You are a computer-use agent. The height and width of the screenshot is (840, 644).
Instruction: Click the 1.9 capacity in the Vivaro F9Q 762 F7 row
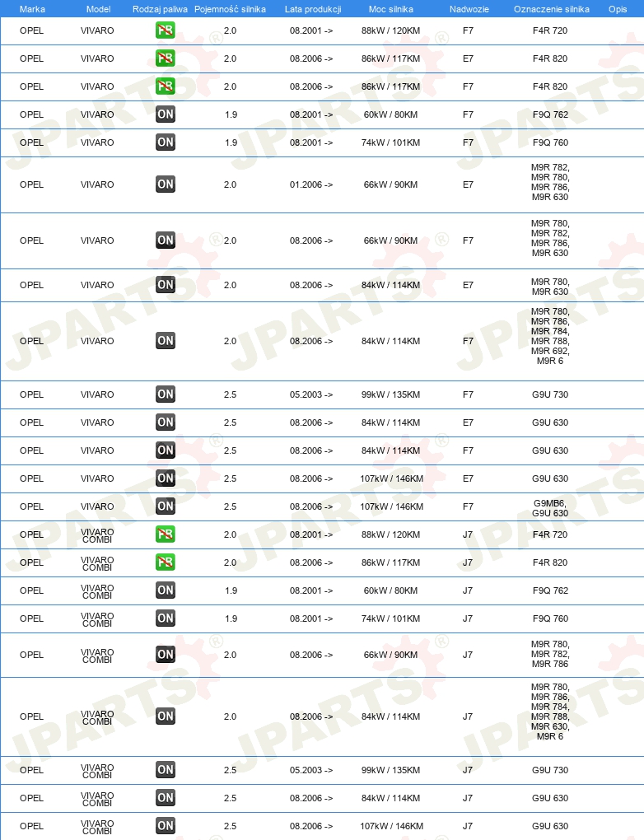[231, 114]
